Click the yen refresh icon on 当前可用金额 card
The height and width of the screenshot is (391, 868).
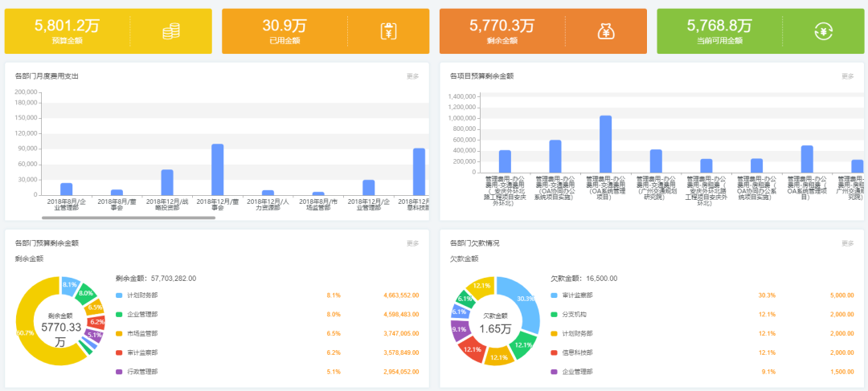[823, 31]
